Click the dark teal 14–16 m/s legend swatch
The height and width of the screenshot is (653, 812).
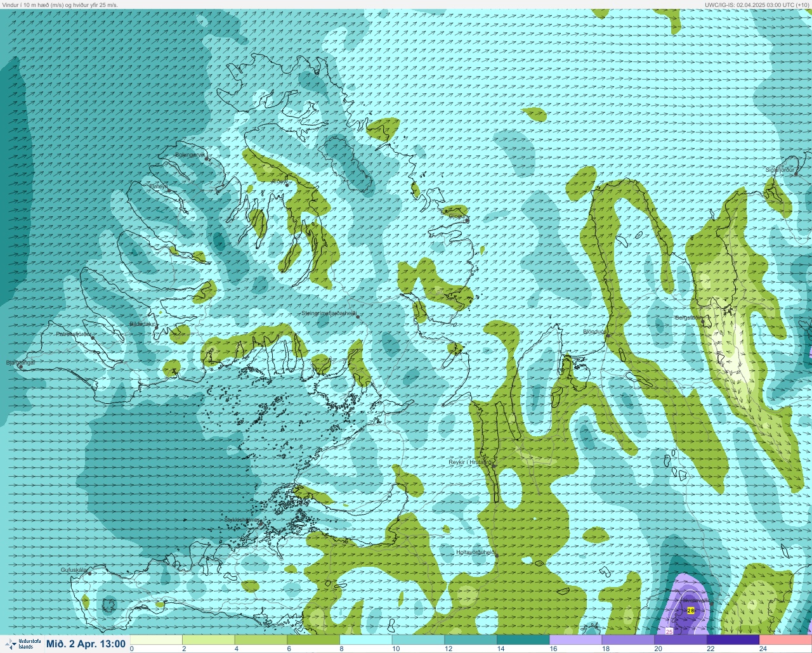click(x=523, y=640)
